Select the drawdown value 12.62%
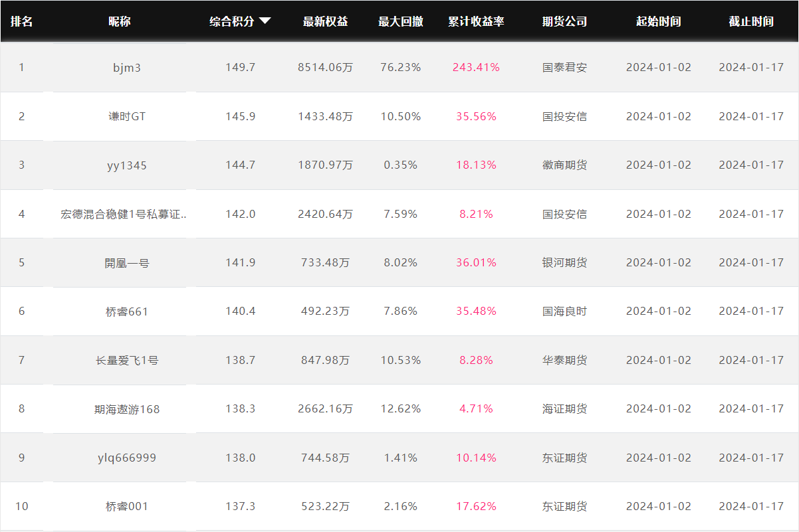799x532 pixels. 401,409
